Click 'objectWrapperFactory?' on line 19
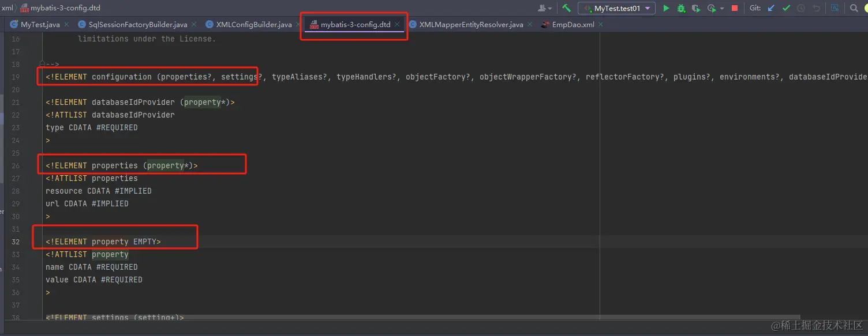868x336 pixels. coord(528,77)
